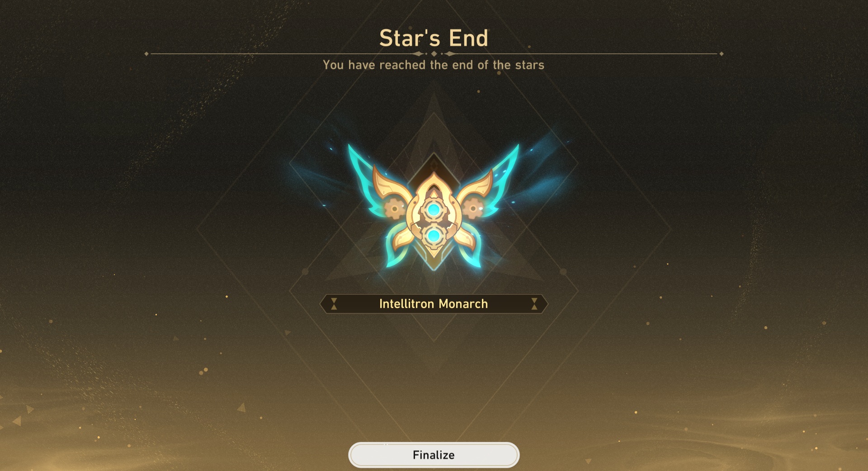
Task: Click the left circular node on diamond frame
Action: 305,271
